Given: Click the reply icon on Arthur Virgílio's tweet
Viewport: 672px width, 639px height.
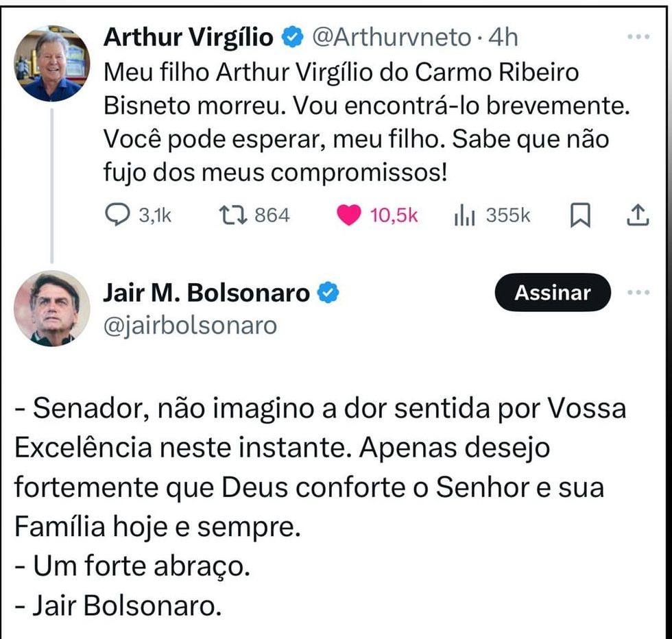Looking at the screenshot, I should (118, 215).
